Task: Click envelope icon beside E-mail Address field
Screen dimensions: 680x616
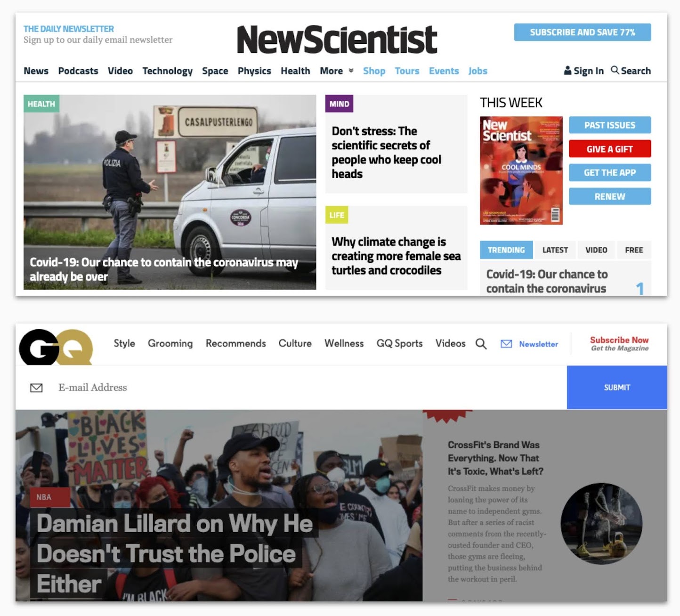Action: pos(36,388)
